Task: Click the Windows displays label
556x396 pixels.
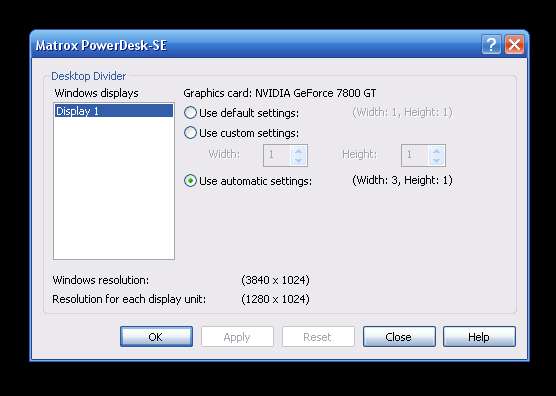Action: tap(96, 93)
